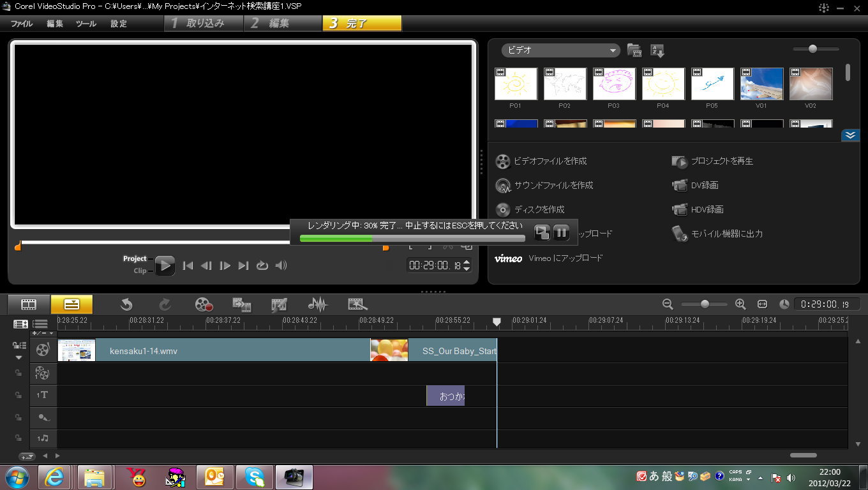Go to step 2 編集 tab
Image resolution: width=868 pixels, height=490 pixels.
282,24
